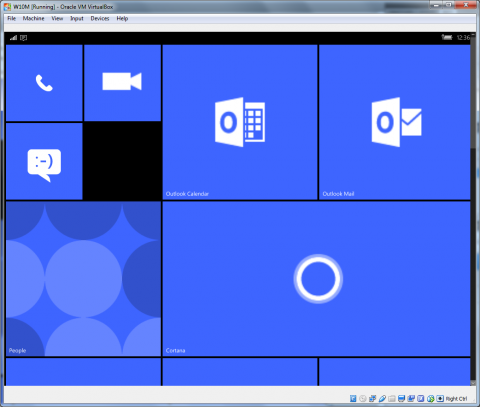Click the hard disk activity indicator

coord(353,398)
